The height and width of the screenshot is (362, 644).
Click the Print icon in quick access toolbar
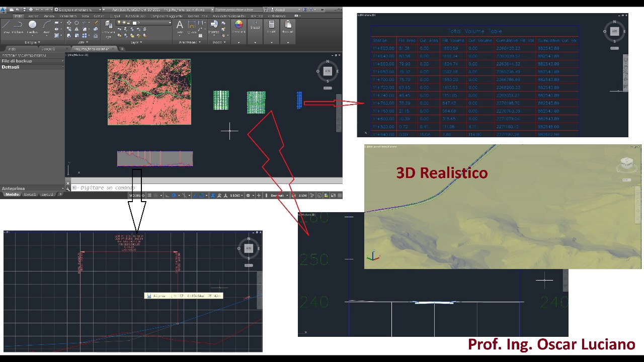[x=31, y=10]
